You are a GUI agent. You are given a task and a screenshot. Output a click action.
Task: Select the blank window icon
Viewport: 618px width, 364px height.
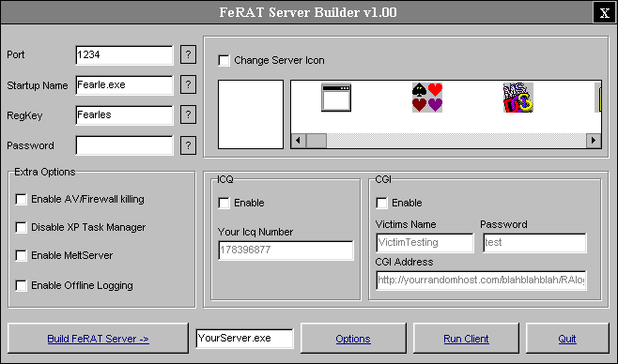336,98
